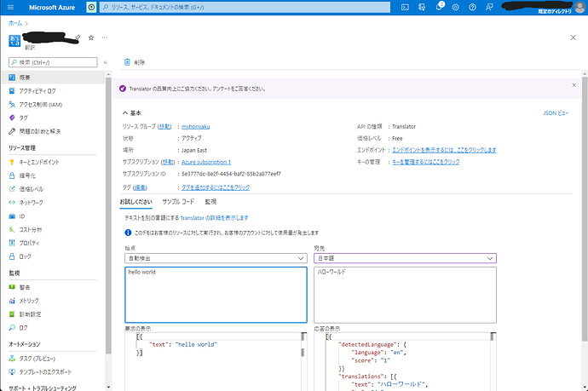The width and height of the screenshot is (588, 391).
Task: Focus the sidebar 検索 (Ctrl+/) box
Action: pyautogui.click(x=53, y=62)
